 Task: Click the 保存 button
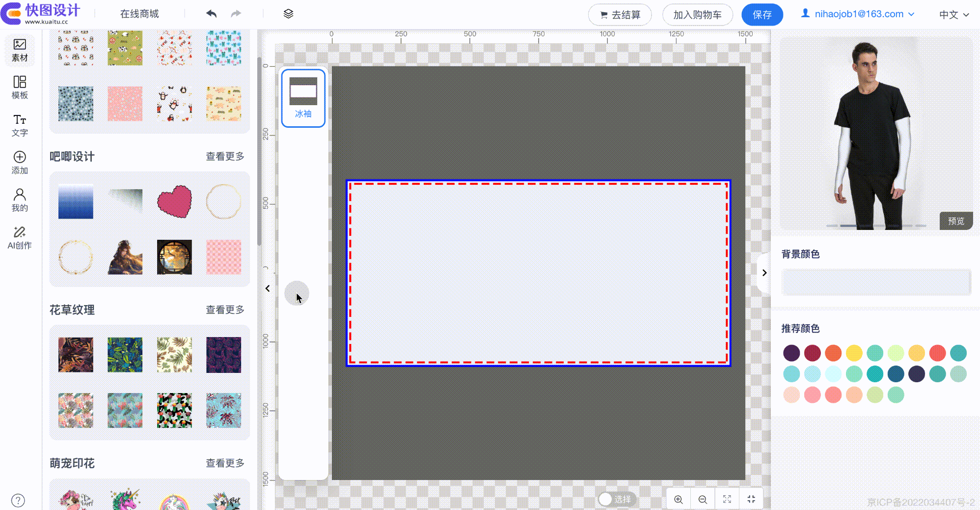click(x=762, y=15)
